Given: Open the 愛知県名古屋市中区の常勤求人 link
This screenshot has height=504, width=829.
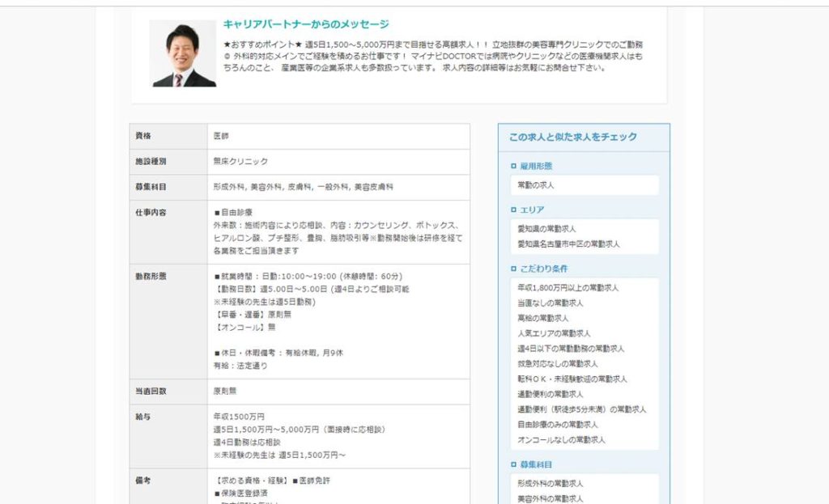Looking at the screenshot, I should click(x=568, y=244).
